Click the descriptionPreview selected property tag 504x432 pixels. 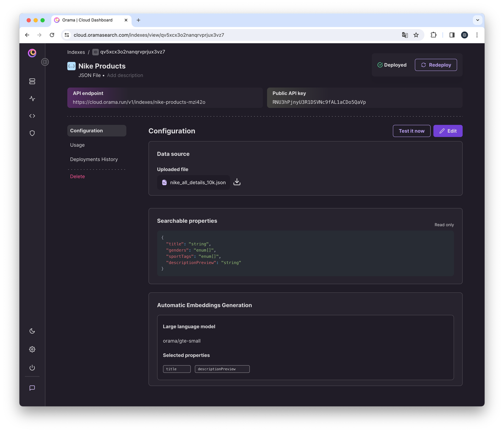pyautogui.click(x=222, y=369)
